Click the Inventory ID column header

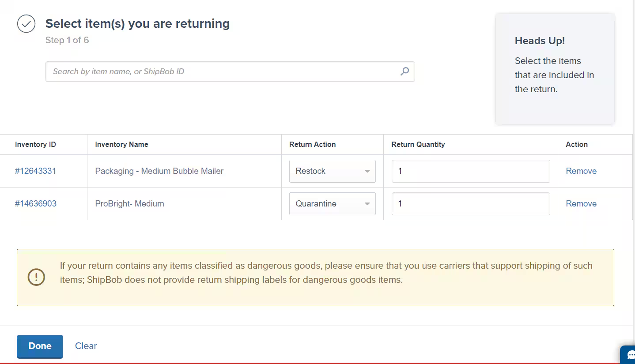(x=35, y=144)
